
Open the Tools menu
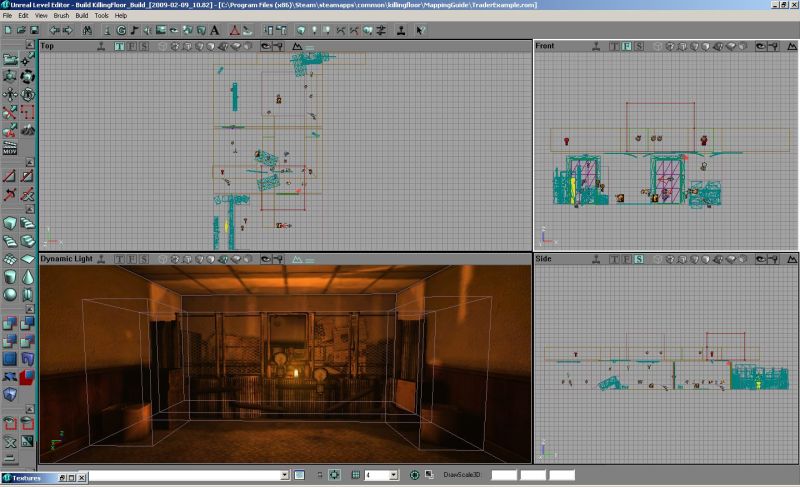(102, 16)
